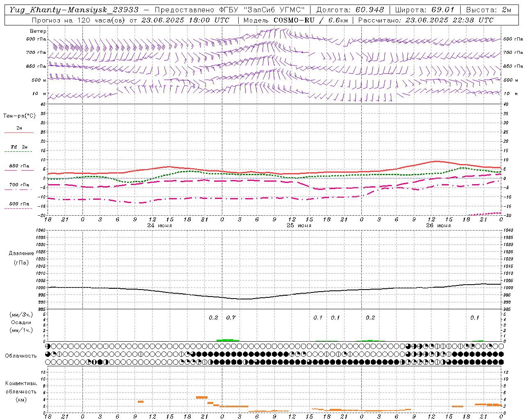
Task: Click the (км) unit of the convective cloud panel
Action: [21, 399]
